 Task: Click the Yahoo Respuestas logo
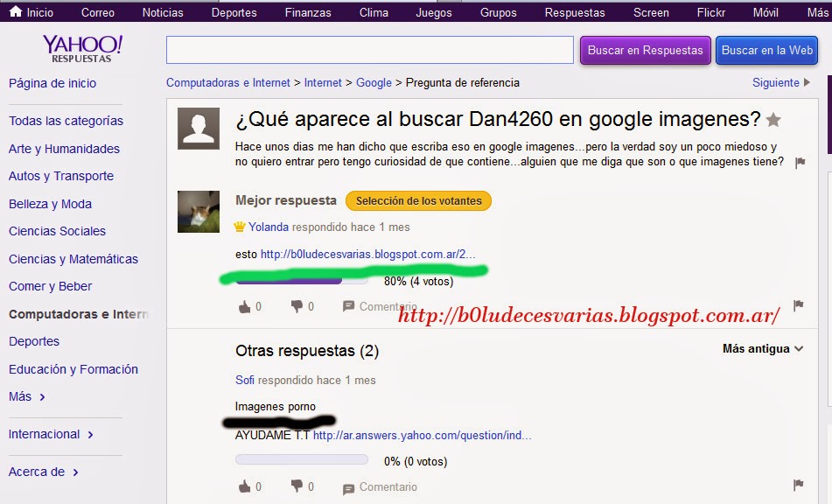[x=82, y=49]
